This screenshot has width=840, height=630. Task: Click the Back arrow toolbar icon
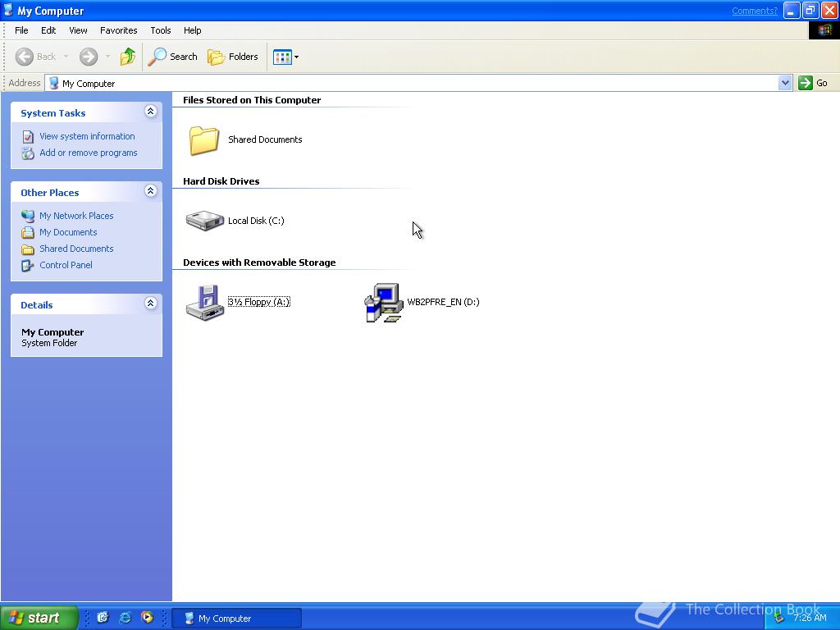click(x=24, y=57)
